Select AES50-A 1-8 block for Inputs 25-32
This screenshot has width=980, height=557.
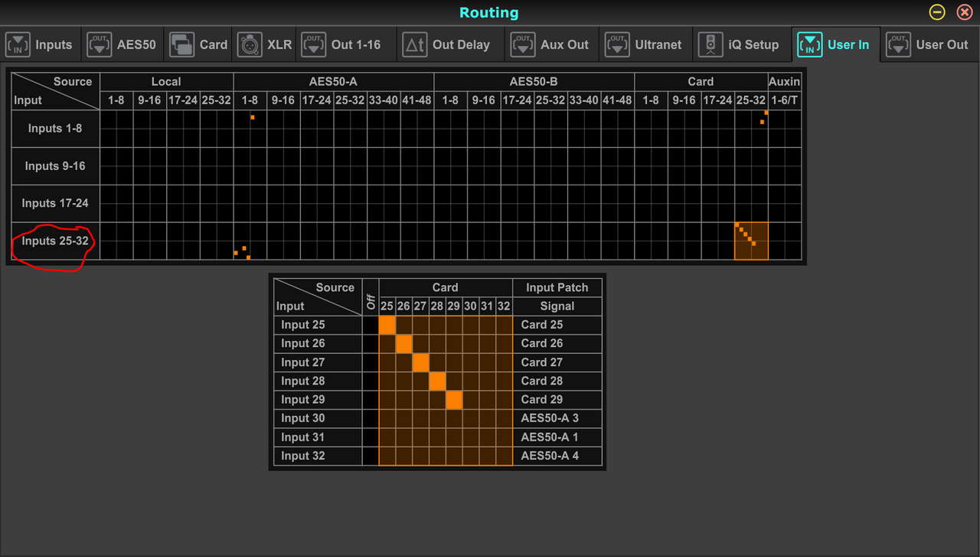point(250,241)
